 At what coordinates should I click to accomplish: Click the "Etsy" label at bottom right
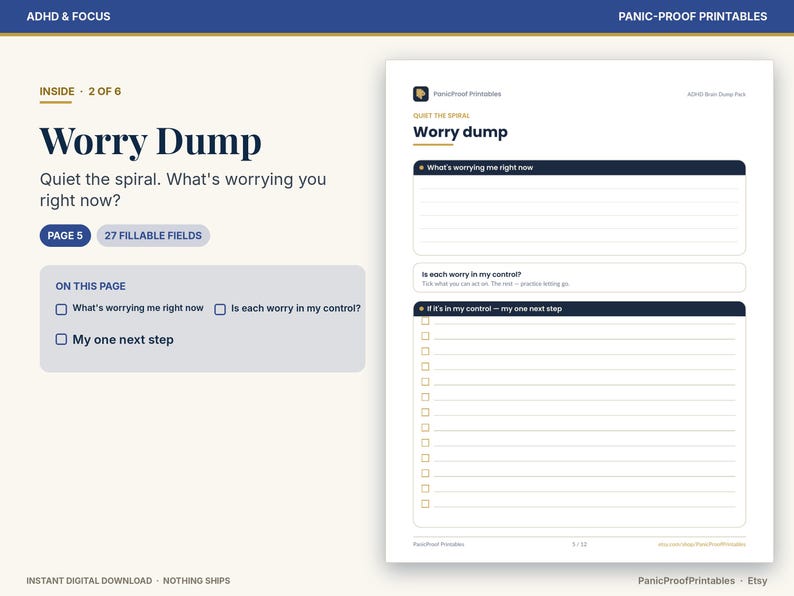point(757,581)
